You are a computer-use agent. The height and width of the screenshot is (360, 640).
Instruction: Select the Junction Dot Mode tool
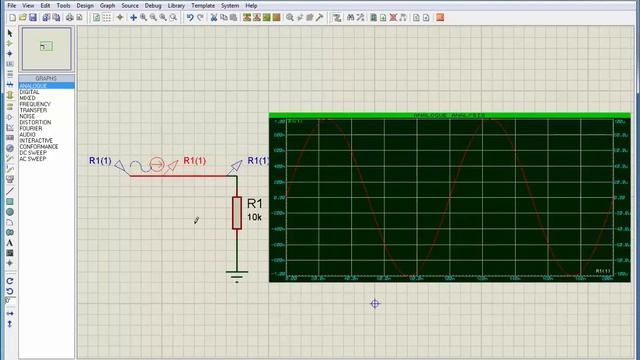coord(10,53)
